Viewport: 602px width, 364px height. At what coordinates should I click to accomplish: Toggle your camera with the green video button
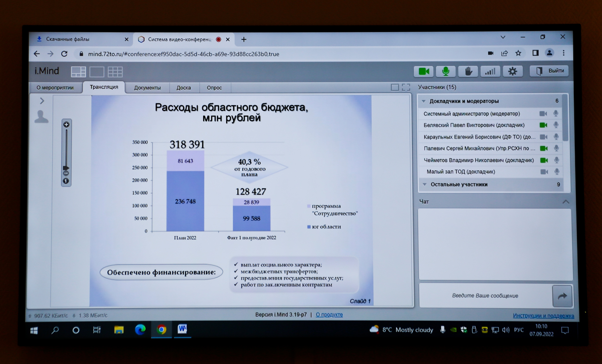coord(423,71)
